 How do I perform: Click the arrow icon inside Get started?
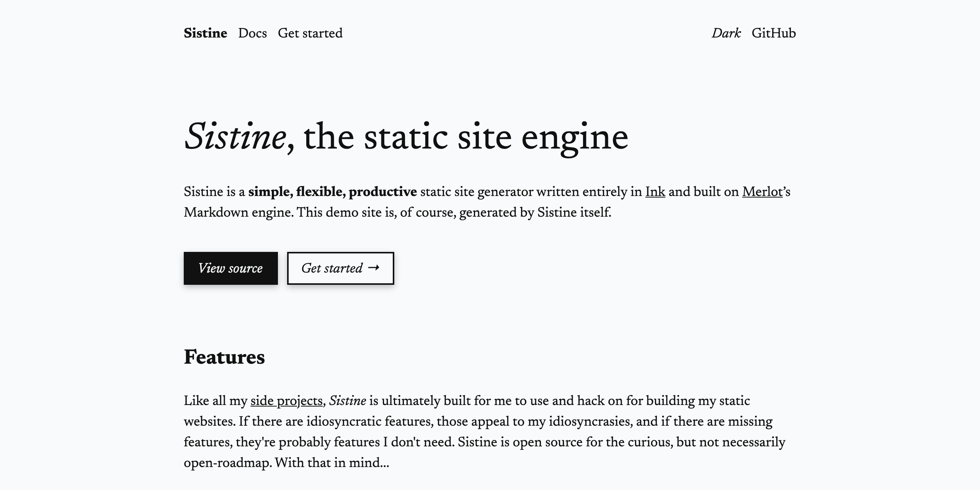(x=373, y=268)
